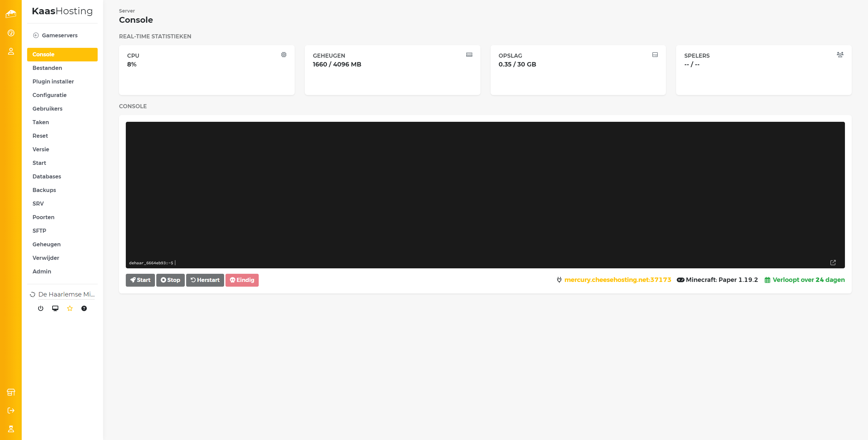Viewport: 868px width, 440px height.
Task: Open the Bestanden menu item
Action: pyautogui.click(x=47, y=68)
